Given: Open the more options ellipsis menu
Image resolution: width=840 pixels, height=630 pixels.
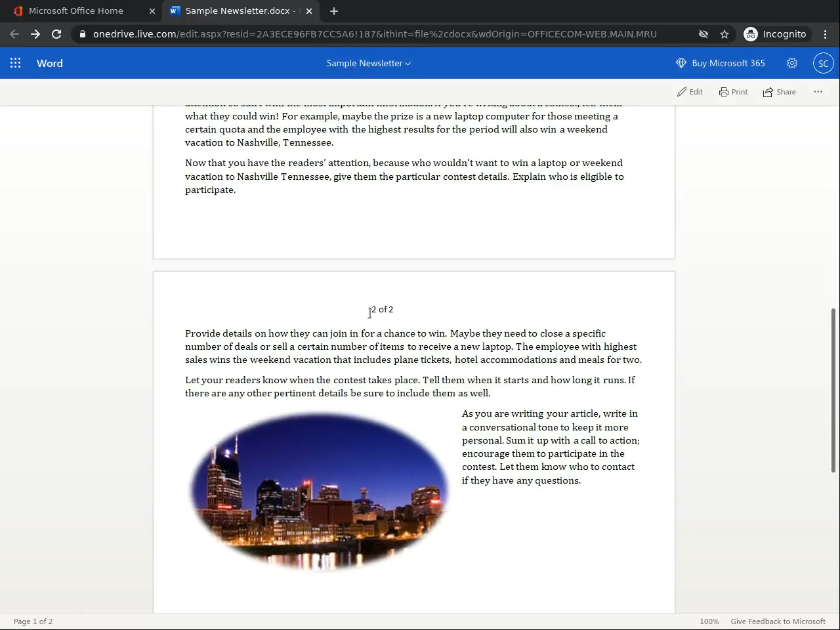Looking at the screenshot, I should (x=818, y=92).
